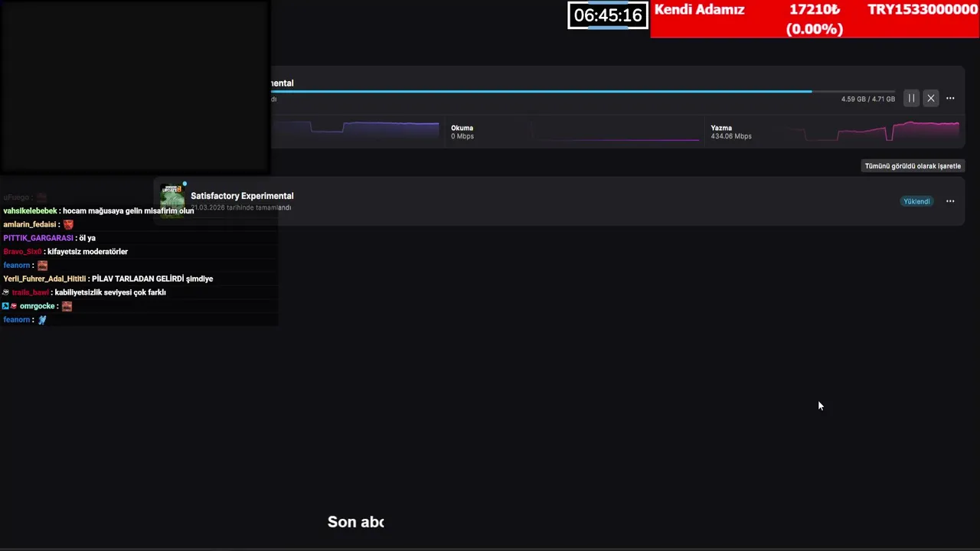Click the purple network-speed graph

click(x=355, y=131)
